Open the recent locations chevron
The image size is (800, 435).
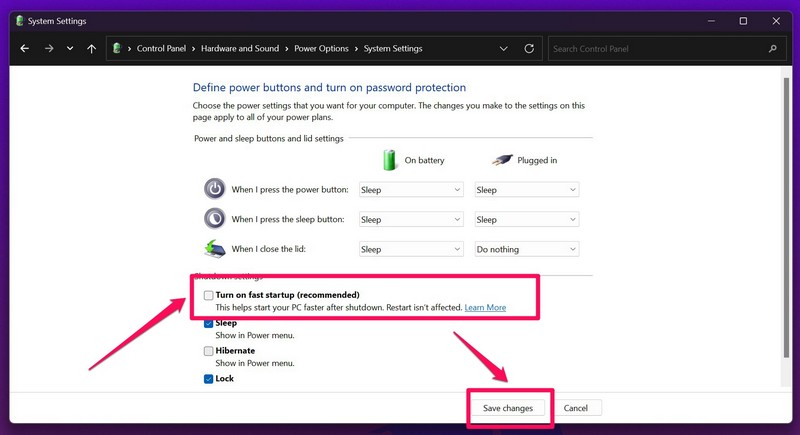click(x=70, y=48)
